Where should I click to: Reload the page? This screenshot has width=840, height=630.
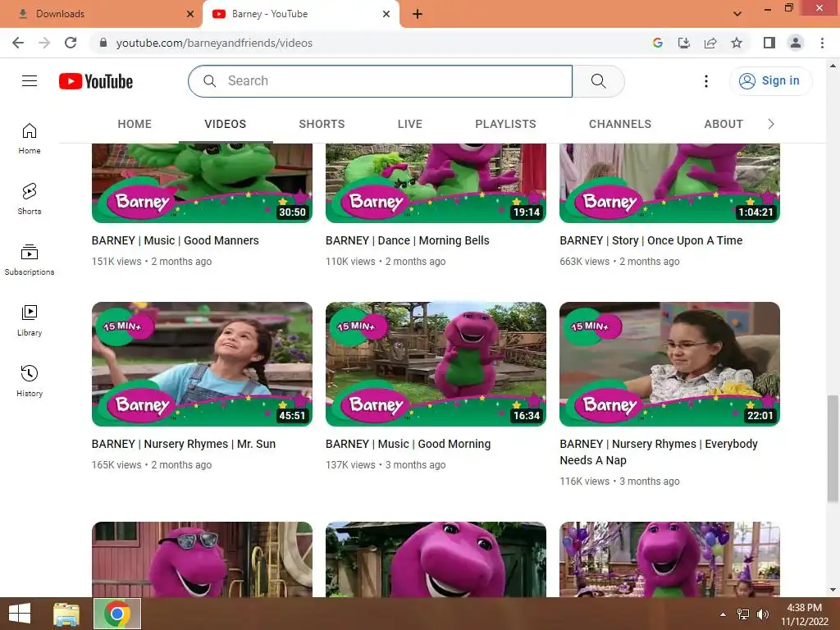click(x=71, y=43)
